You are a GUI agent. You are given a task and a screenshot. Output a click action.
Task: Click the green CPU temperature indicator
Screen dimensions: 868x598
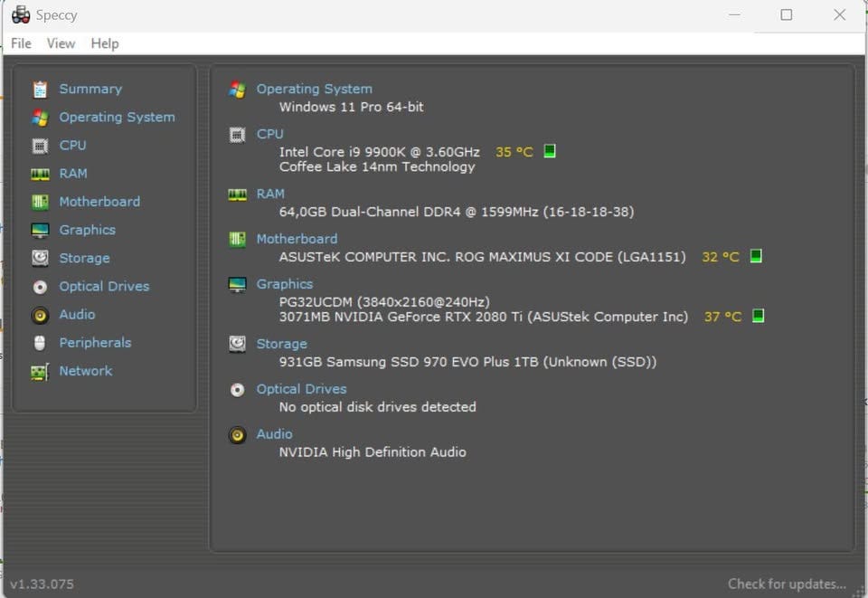549,151
